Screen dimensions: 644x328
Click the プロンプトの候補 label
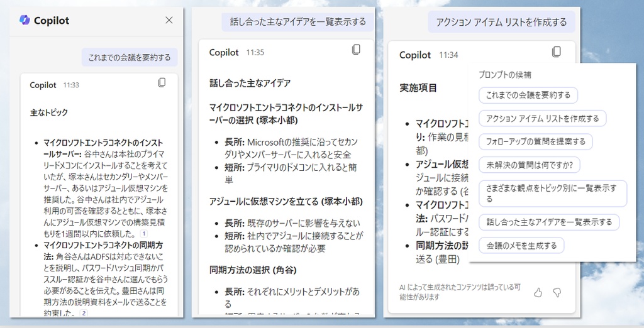(505, 75)
